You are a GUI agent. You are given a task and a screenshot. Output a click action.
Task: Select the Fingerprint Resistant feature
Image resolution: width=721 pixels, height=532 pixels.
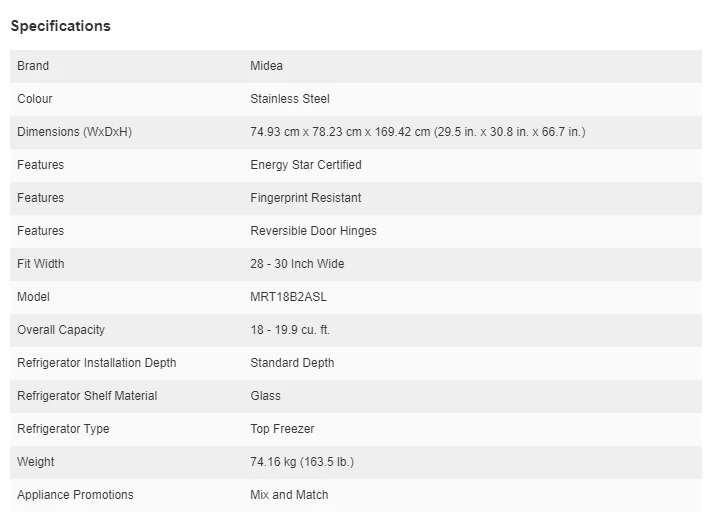pos(305,198)
